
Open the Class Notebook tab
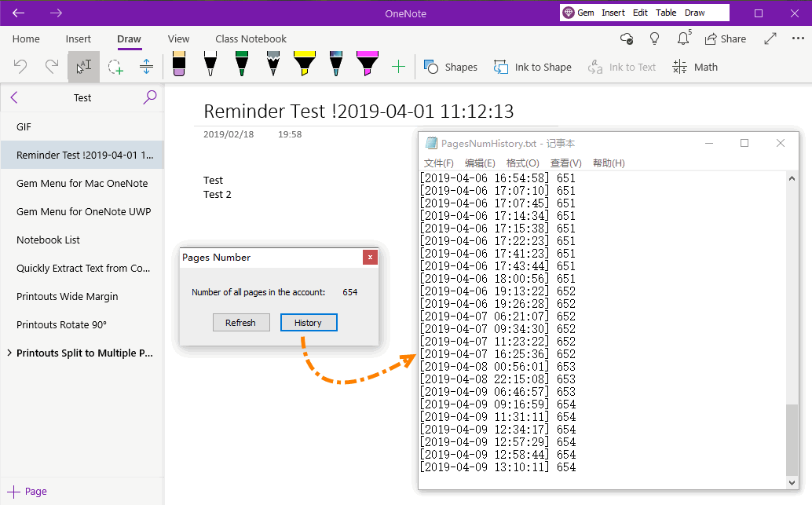click(x=251, y=38)
